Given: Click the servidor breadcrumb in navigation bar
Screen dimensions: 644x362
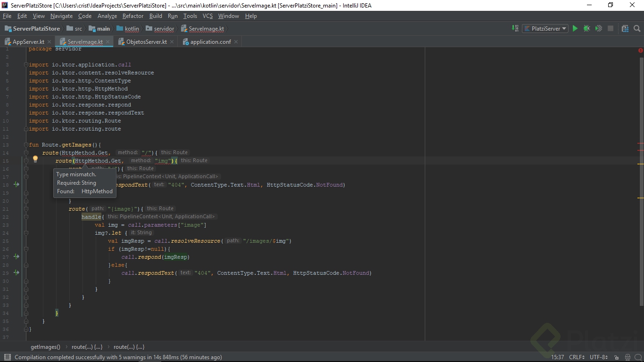Looking at the screenshot, I should [x=164, y=29].
